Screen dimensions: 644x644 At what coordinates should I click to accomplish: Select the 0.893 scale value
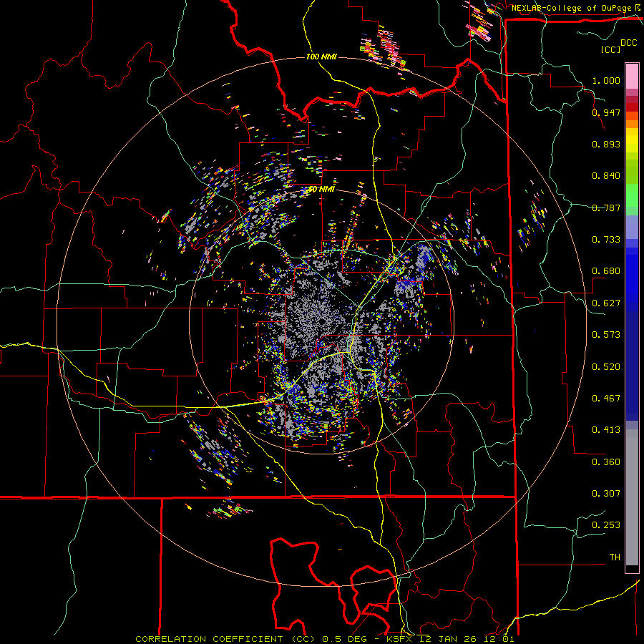(x=606, y=144)
